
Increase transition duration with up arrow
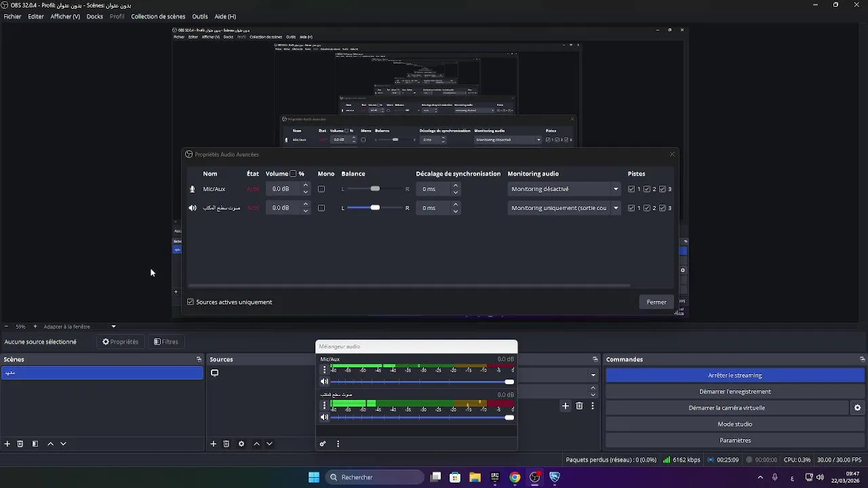593,388
